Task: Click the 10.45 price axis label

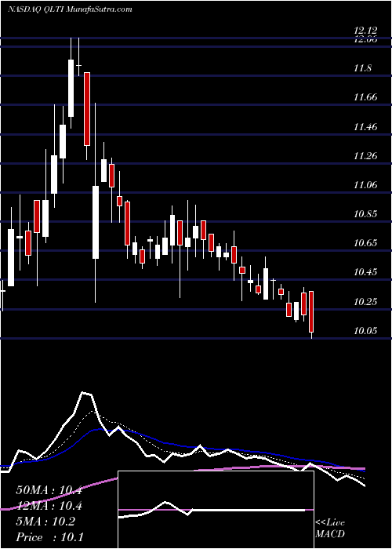Action: 365,271
